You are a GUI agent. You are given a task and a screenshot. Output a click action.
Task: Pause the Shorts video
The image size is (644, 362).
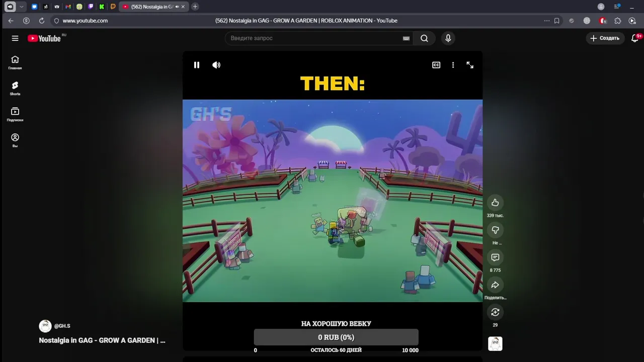[x=197, y=65]
